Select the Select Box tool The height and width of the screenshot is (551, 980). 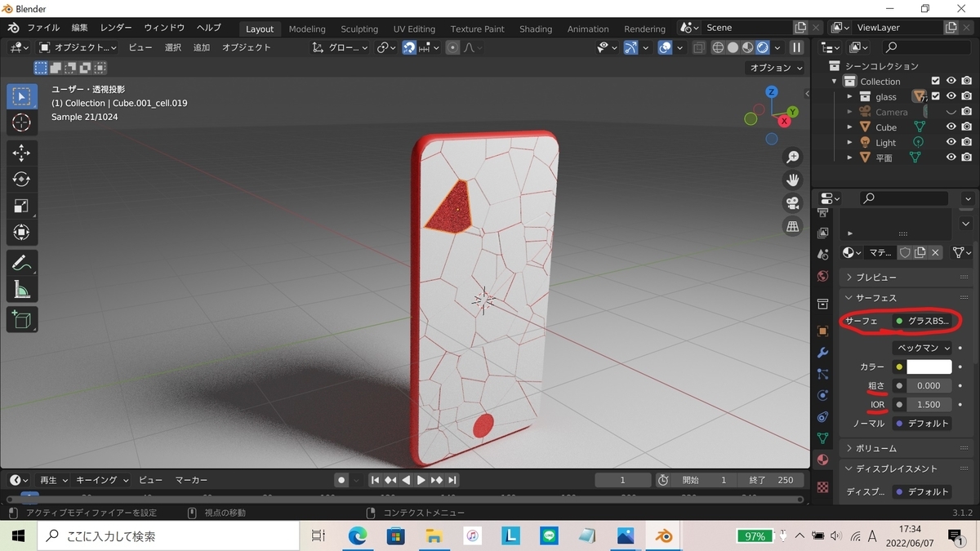tap(22, 96)
